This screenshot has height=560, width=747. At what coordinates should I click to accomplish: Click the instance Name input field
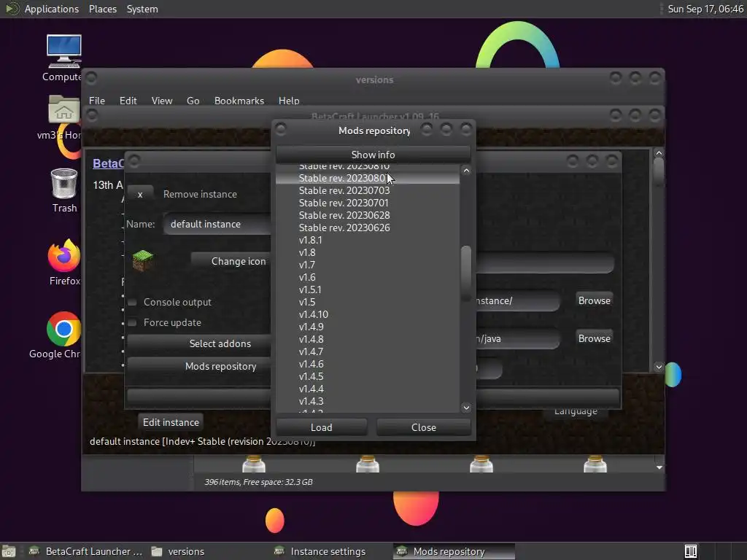pyautogui.click(x=217, y=224)
